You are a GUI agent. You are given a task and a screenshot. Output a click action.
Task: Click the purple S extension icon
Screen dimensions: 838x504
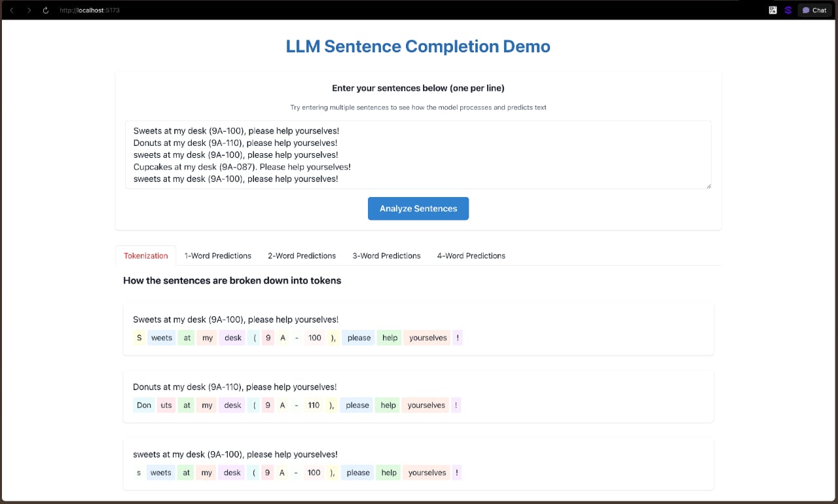pyautogui.click(x=788, y=10)
